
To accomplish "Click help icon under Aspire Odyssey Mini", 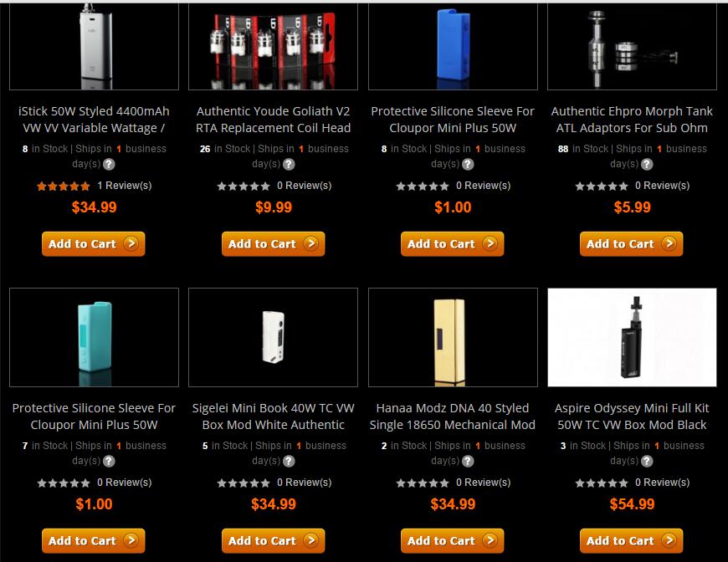I will (647, 462).
